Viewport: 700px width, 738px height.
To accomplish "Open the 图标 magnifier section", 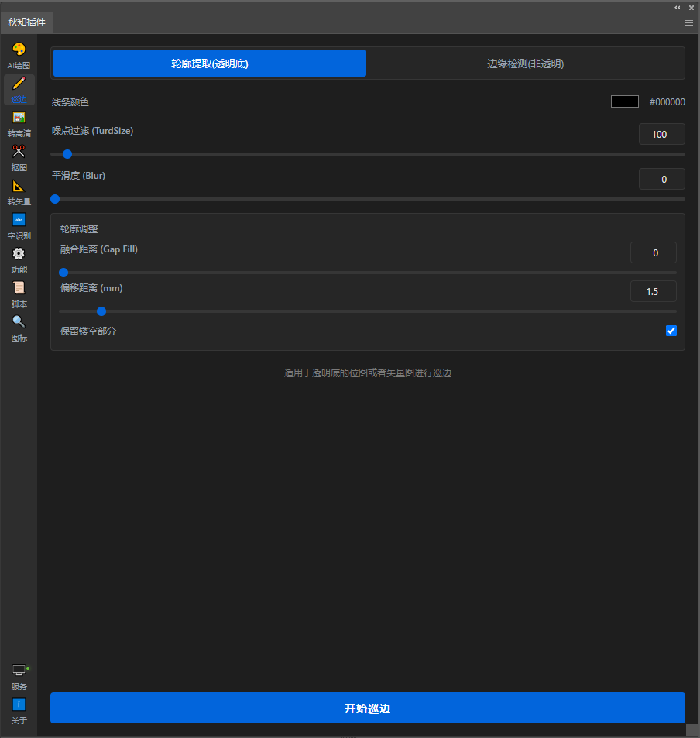I will pos(19,328).
